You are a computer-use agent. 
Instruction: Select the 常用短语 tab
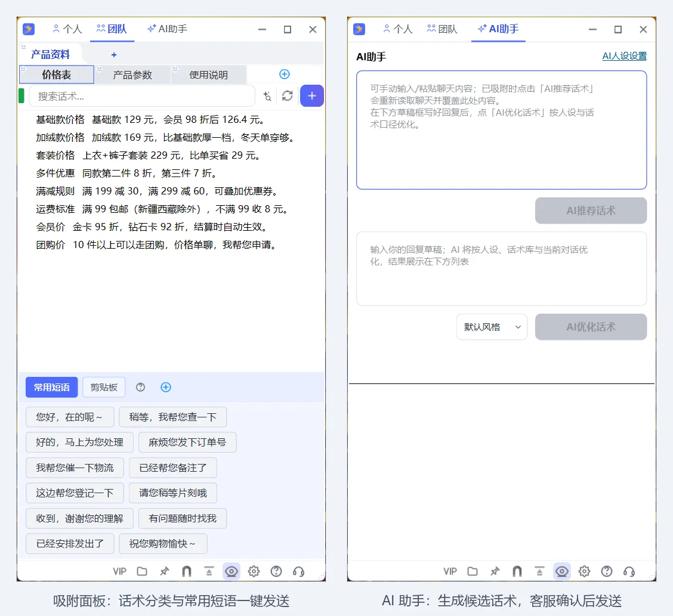[x=51, y=388]
